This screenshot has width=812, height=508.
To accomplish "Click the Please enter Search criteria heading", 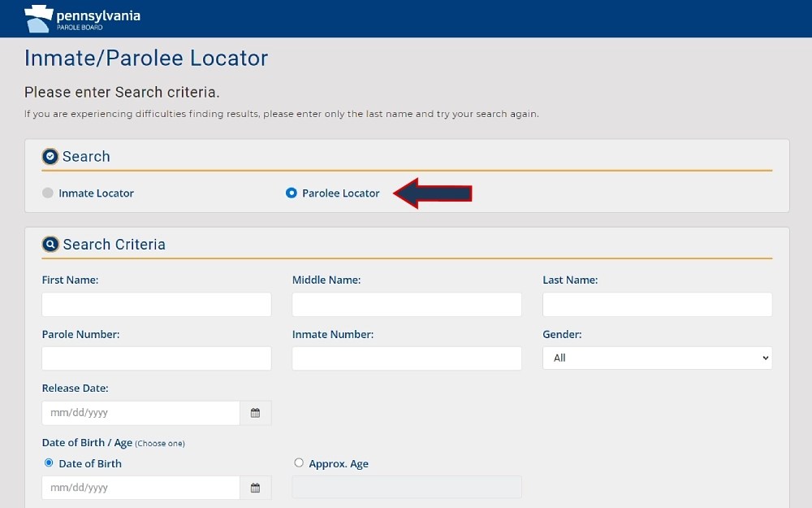I will [121, 92].
